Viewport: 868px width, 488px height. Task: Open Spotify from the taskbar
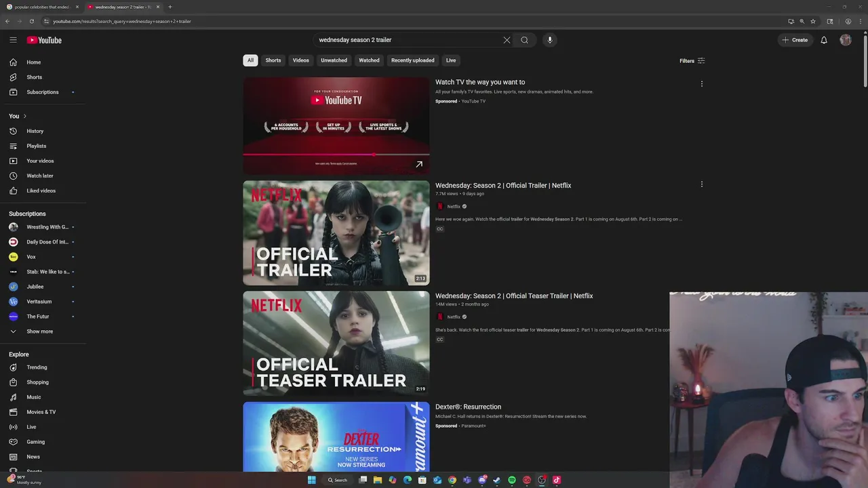pos(512,480)
